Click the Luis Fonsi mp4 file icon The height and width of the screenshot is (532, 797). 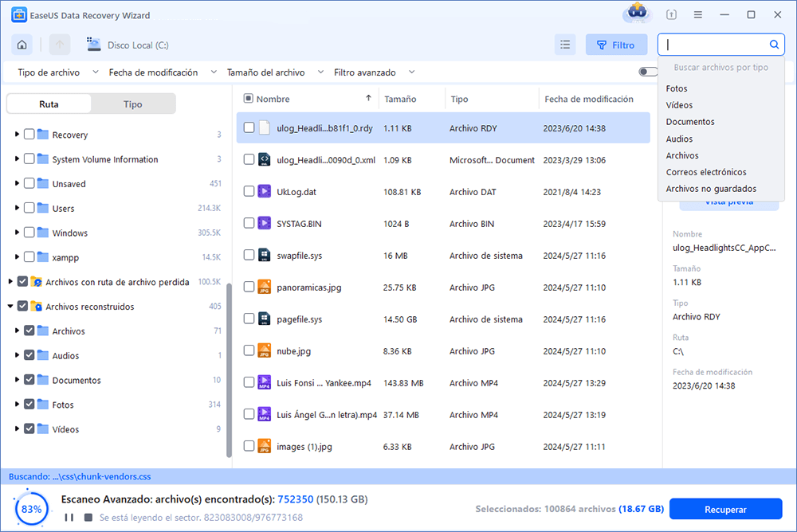tap(265, 382)
